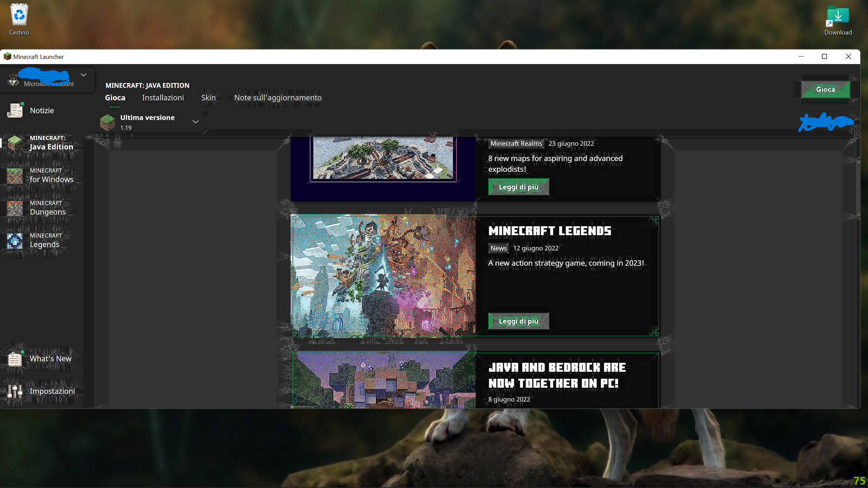Open the Skin tab
868x488 pixels.
tap(208, 98)
